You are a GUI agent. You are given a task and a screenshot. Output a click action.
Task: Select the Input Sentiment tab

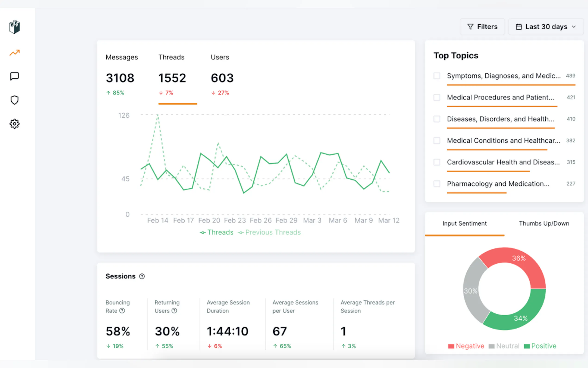pos(464,223)
